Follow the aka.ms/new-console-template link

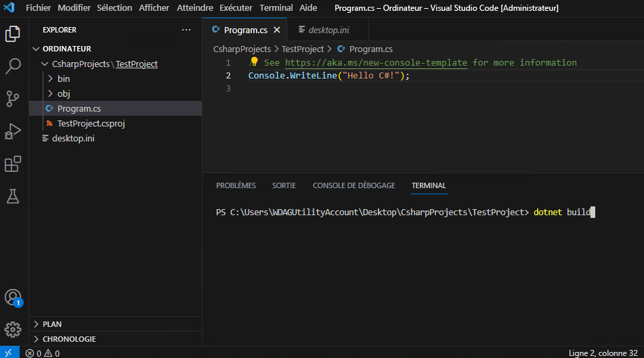[x=376, y=62]
